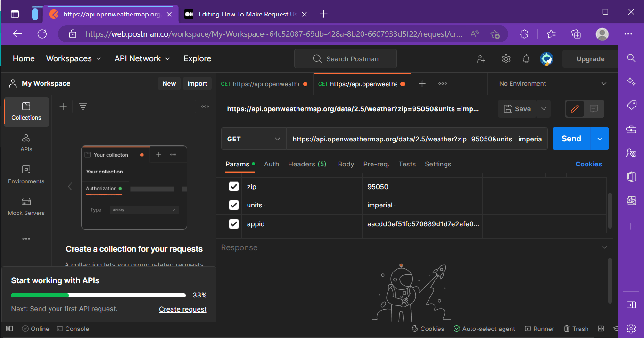
Task: Open the API Network dropdown menu
Action: [x=142, y=58]
